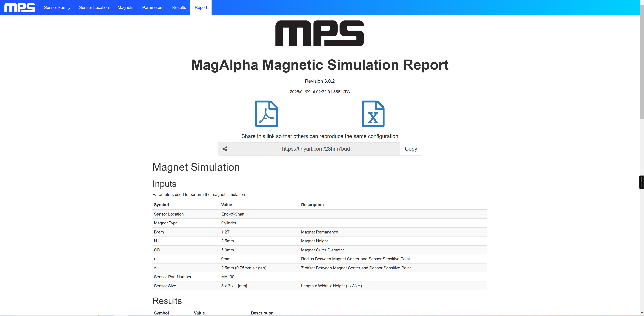Click 'Magnet Remanence' description
Image resolution: width=644 pixels, height=316 pixels.
319,232
